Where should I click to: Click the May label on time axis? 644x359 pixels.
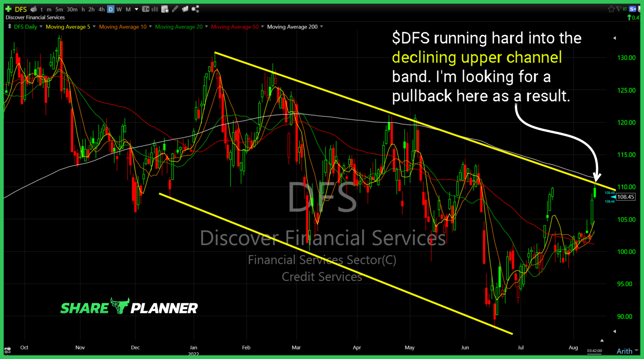click(410, 348)
